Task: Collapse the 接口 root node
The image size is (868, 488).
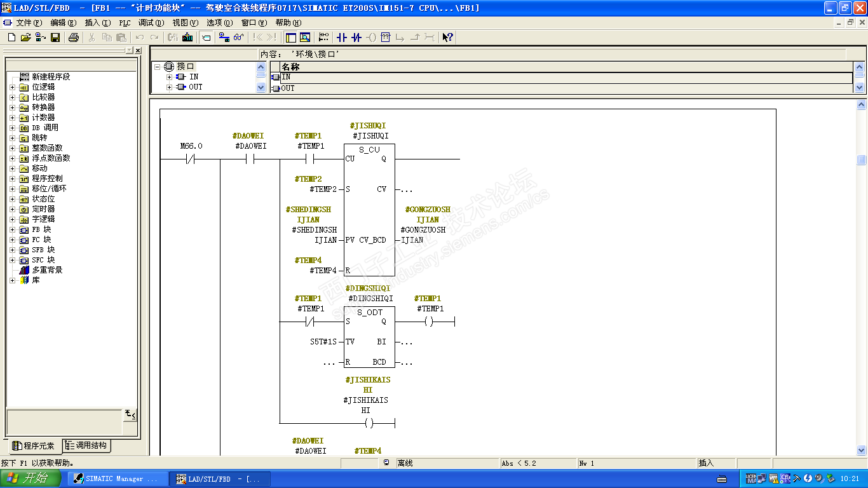Action: (158, 67)
